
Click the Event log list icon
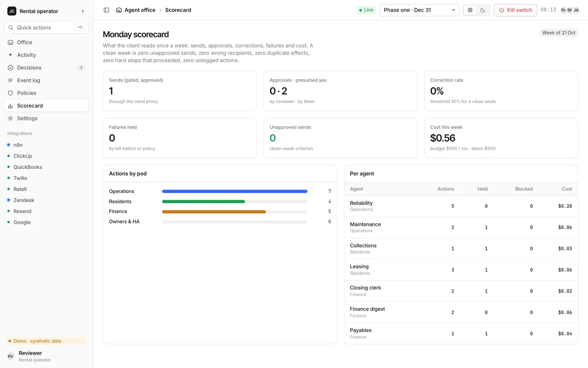(x=11, y=80)
